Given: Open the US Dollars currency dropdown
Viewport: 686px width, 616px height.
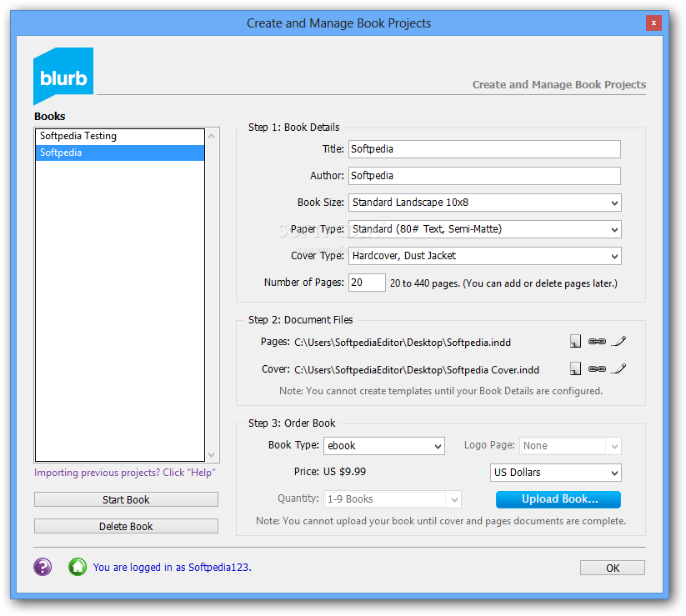Looking at the screenshot, I should click(x=556, y=473).
